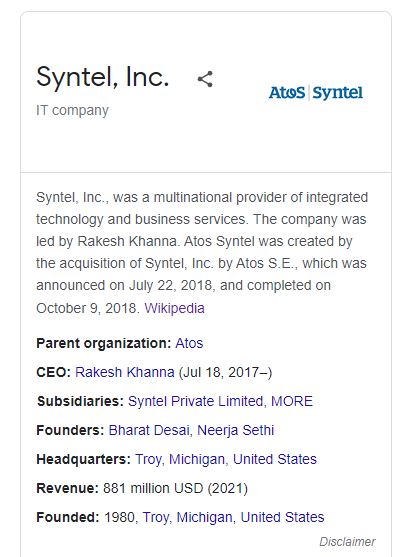Click United States in the Founded row

[283, 517]
